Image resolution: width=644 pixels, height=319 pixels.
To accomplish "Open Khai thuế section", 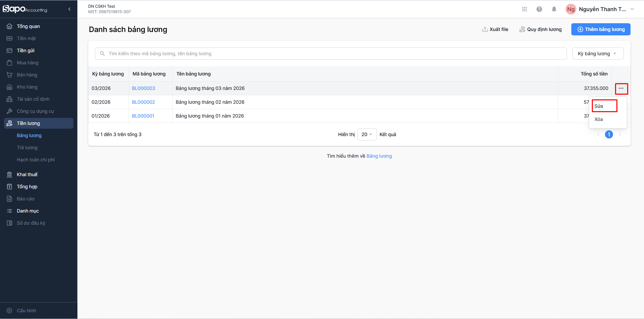I will (x=27, y=174).
